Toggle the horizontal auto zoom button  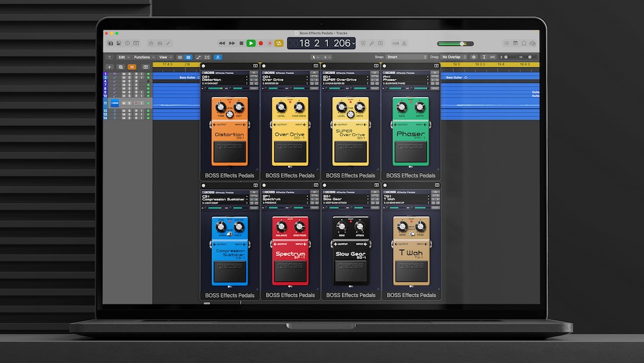(493, 57)
